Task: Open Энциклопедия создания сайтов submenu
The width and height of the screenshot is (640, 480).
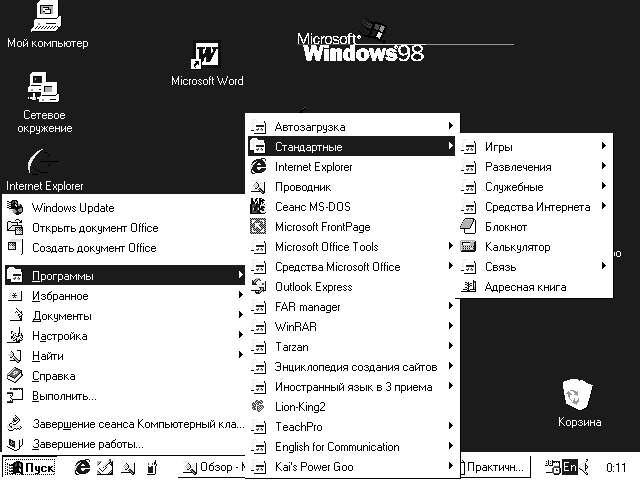Action: tap(352, 367)
